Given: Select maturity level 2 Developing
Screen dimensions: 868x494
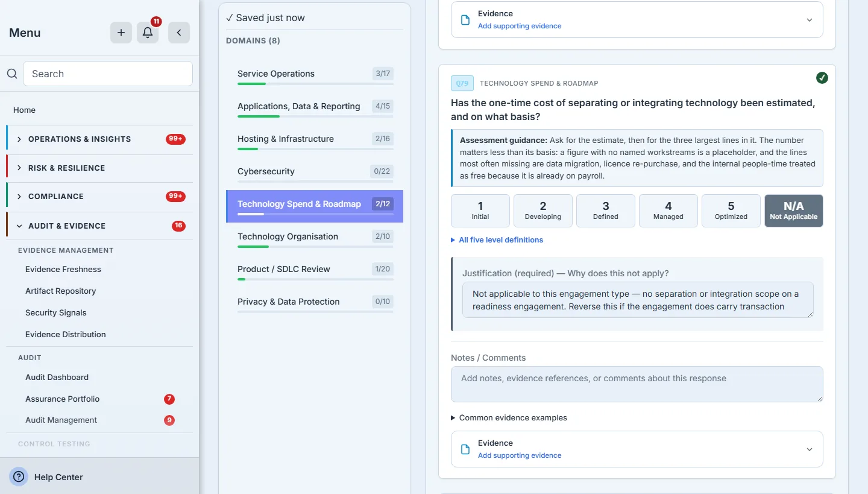Looking at the screenshot, I should [543, 211].
